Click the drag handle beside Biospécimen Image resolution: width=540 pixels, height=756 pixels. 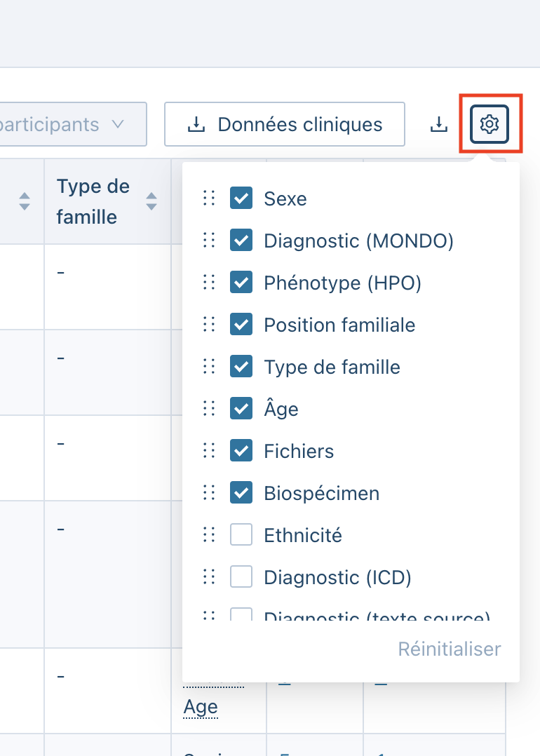click(208, 493)
